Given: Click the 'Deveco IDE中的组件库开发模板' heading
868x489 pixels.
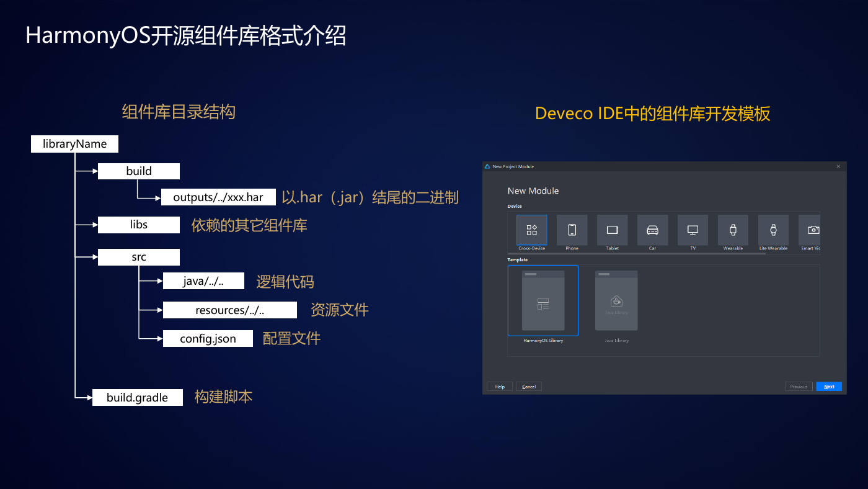Looking at the screenshot, I should click(x=653, y=114).
